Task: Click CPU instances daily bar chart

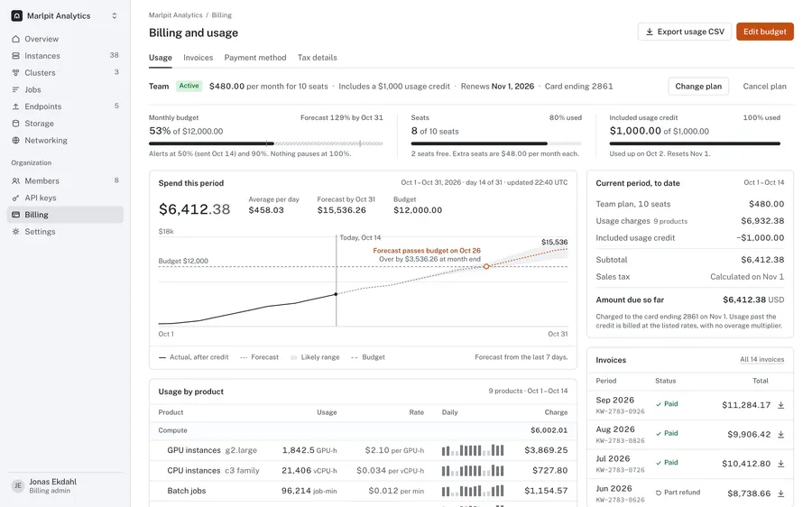Action: [472, 471]
